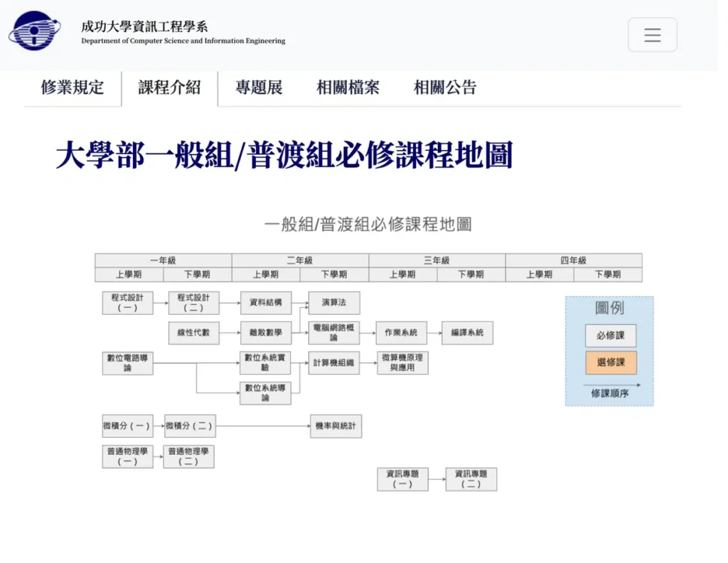Click the 四年級 header cell

pyautogui.click(x=574, y=260)
